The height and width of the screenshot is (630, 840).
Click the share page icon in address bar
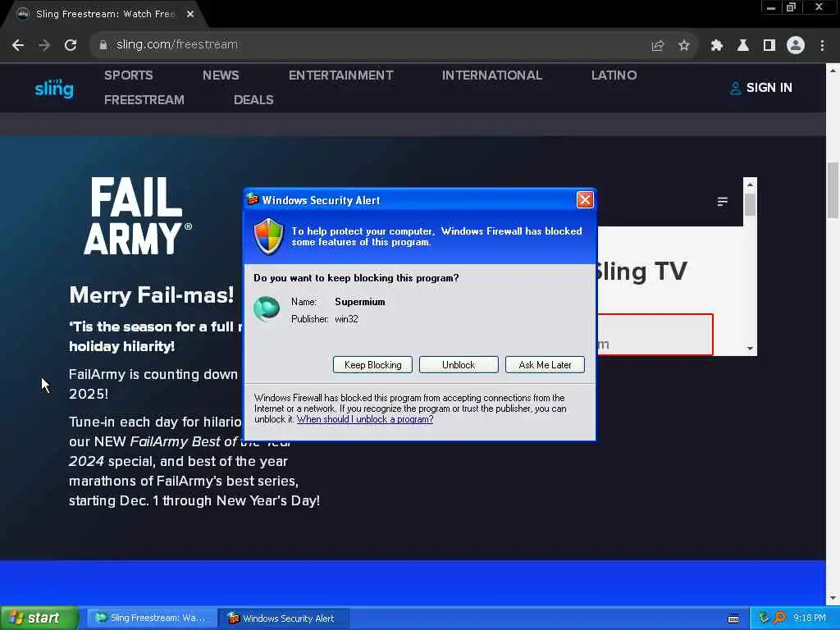coord(657,46)
